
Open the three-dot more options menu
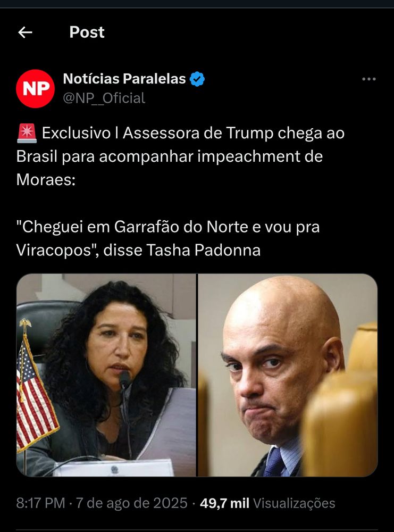[x=368, y=79]
